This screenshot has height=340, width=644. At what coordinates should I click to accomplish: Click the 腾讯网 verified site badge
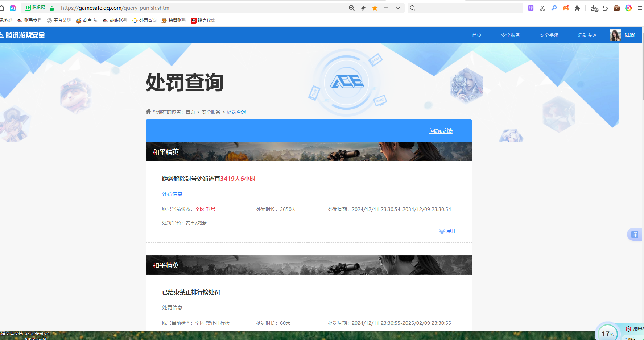pos(35,8)
